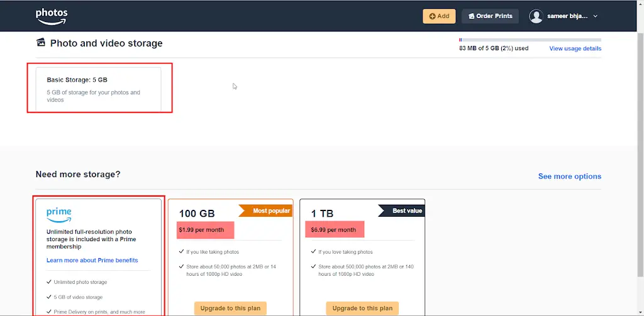Upgrade to the 1 TB plan
This screenshot has width=644, height=316.
point(362,308)
